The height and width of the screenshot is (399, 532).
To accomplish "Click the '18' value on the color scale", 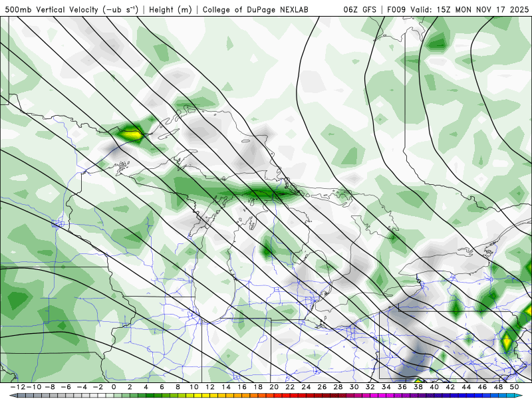I will pos(258,387).
